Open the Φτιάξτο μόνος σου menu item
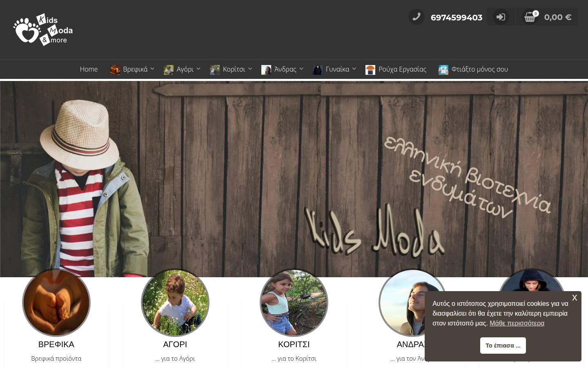 coord(479,69)
